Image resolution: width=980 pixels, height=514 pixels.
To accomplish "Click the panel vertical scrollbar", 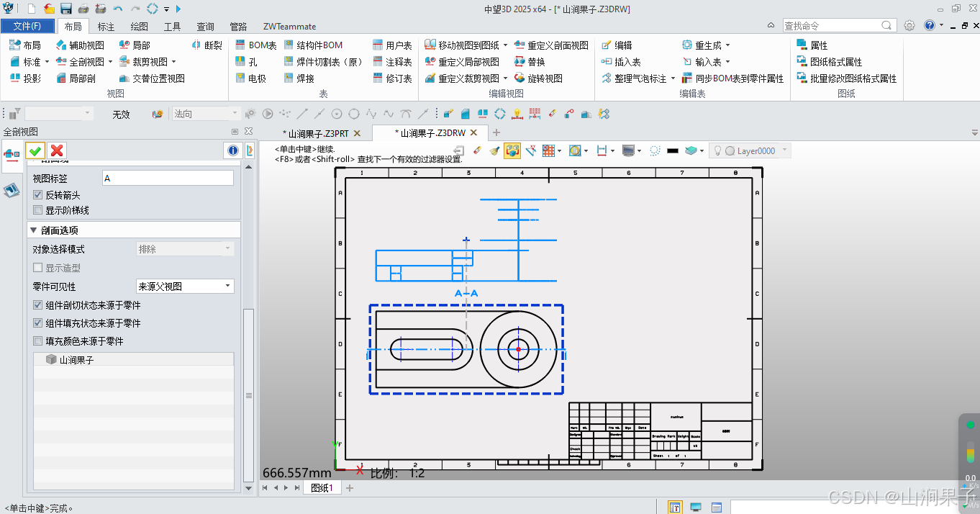I will coord(249,396).
